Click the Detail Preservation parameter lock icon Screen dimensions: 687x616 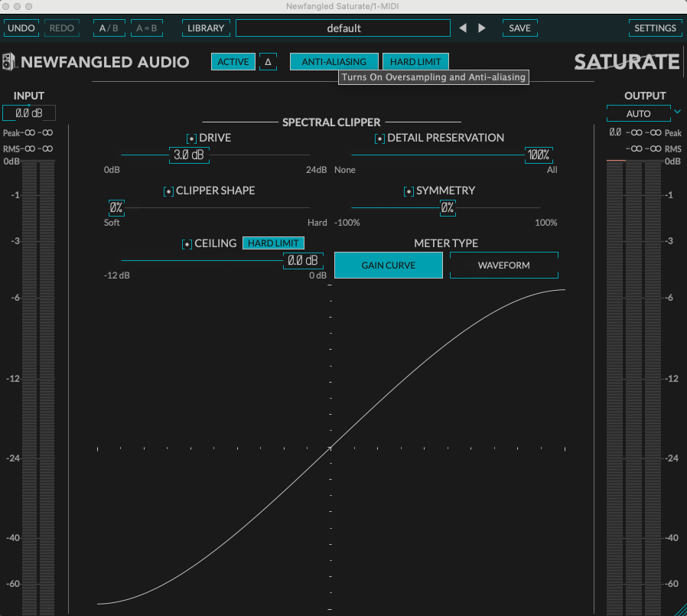(x=380, y=139)
